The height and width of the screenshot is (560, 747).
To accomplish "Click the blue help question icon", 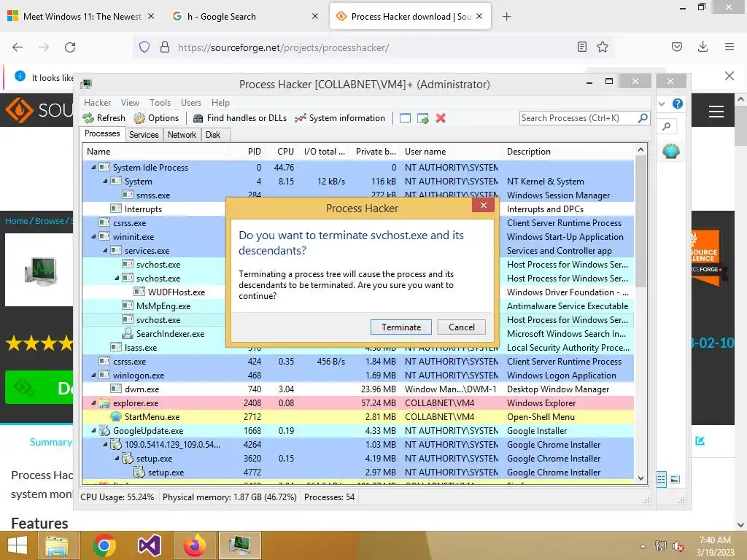I will click(x=678, y=104).
